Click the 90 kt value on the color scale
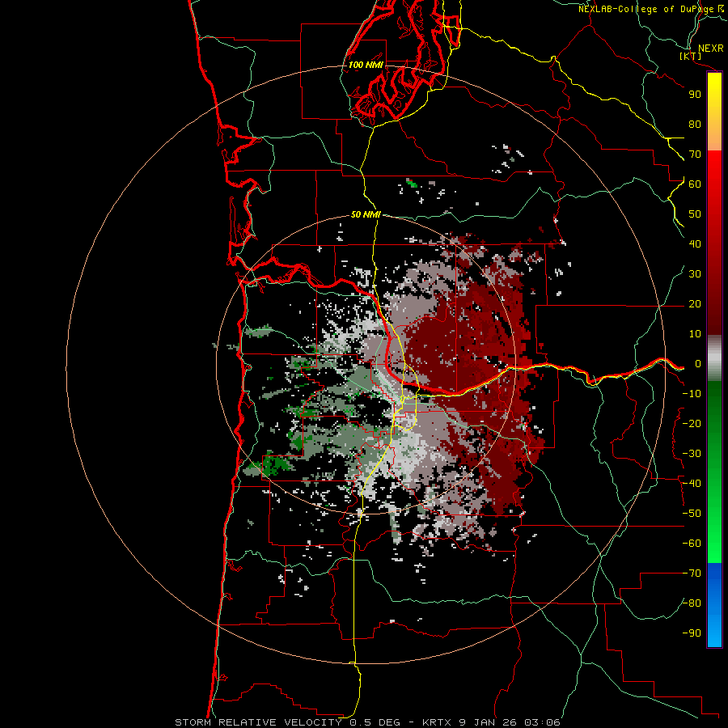 click(695, 95)
